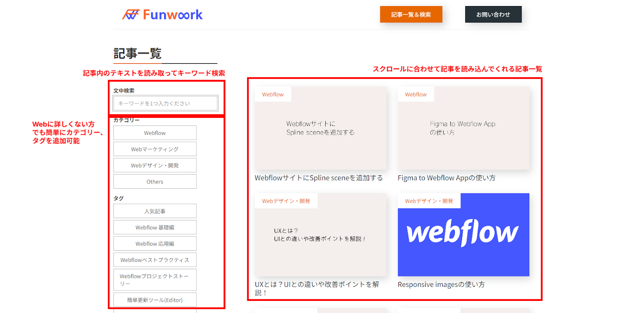
Task: Click the UXとは？UIとの違い article title link
Action: [x=317, y=288]
